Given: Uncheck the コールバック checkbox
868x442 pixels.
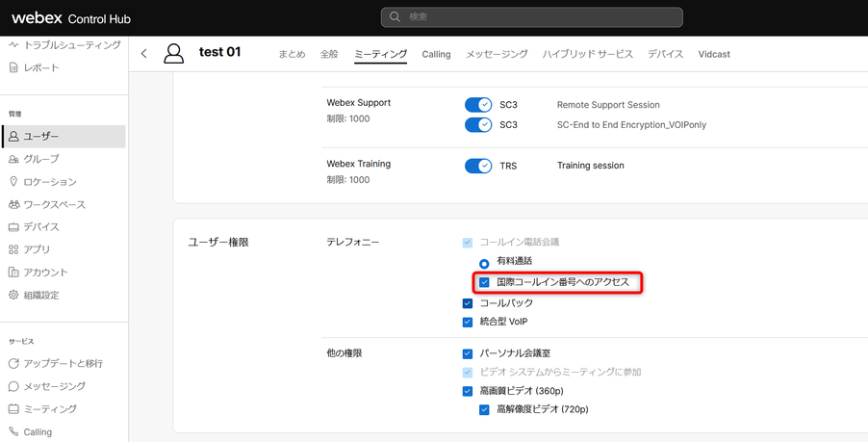Looking at the screenshot, I should [x=468, y=303].
